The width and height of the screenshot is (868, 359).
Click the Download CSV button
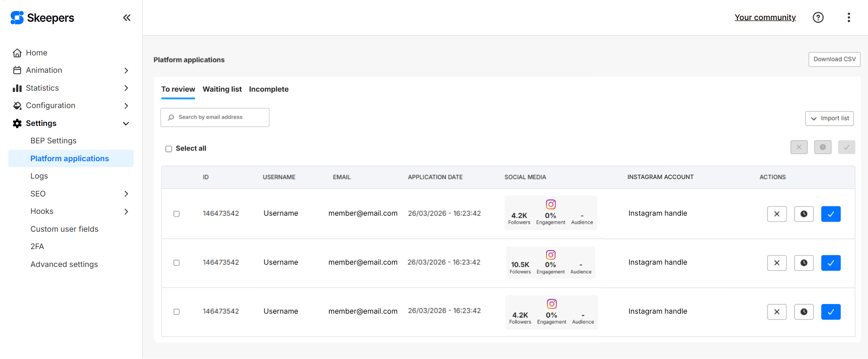click(x=834, y=60)
